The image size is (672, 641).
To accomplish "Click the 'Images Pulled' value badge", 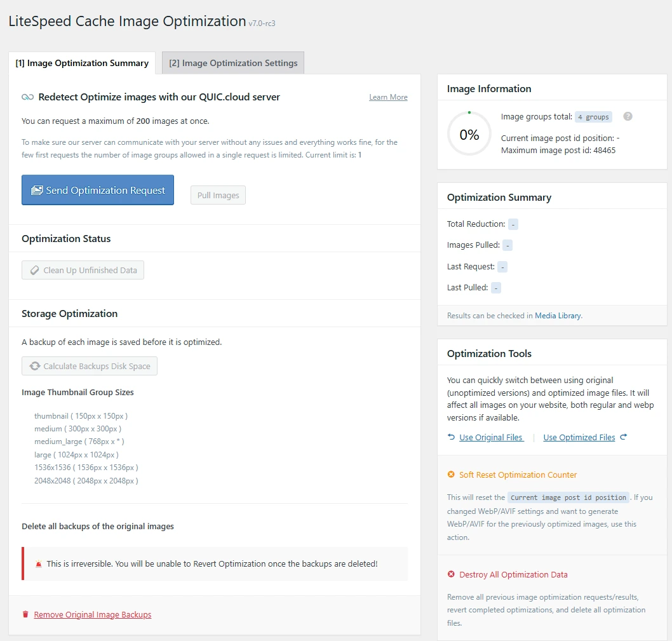I will pyautogui.click(x=507, y=245).
